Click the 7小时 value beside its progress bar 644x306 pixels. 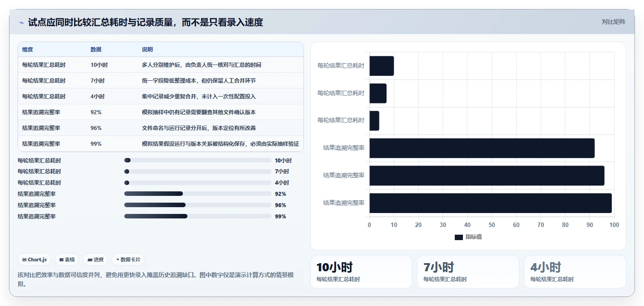[x=282, y=172]
